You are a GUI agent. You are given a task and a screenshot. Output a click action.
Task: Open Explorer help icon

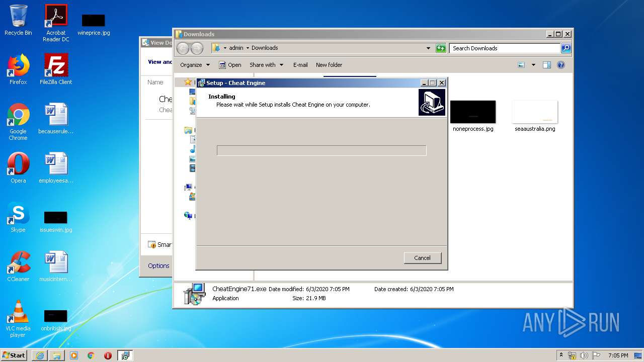click(x=561, y=65)
